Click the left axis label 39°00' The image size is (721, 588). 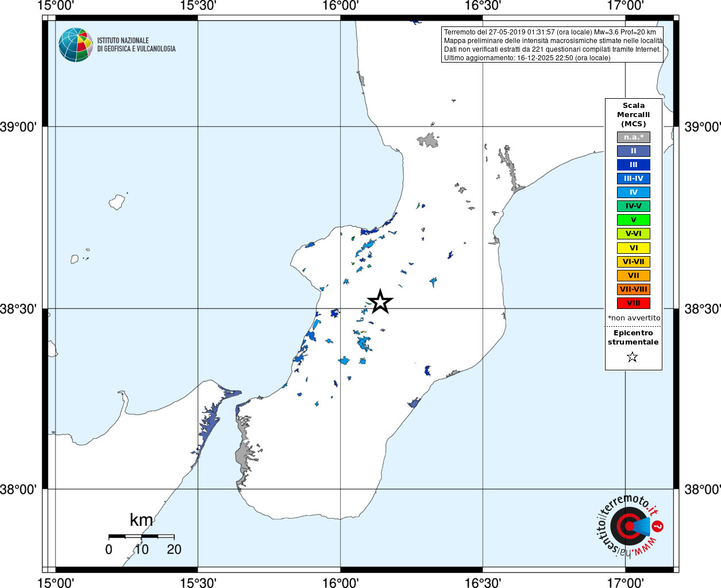click(x=19, y=127)
